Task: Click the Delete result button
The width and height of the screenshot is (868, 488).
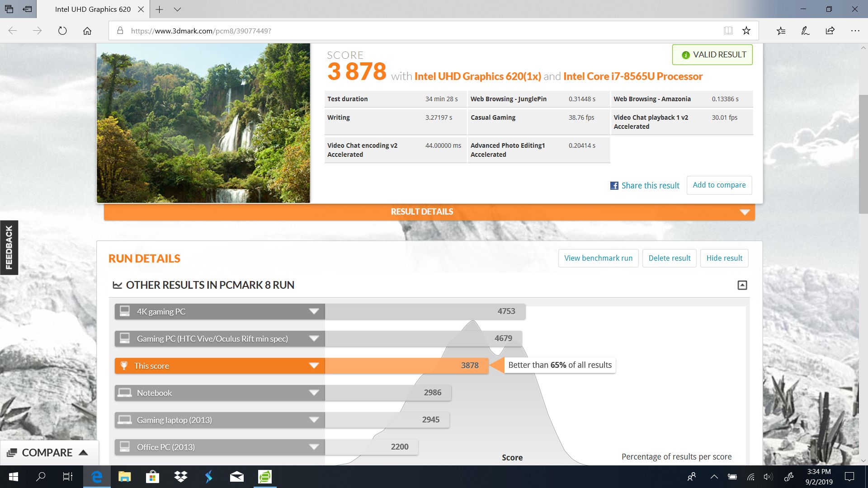Action: pyautogui.click(x=669, y=258)
